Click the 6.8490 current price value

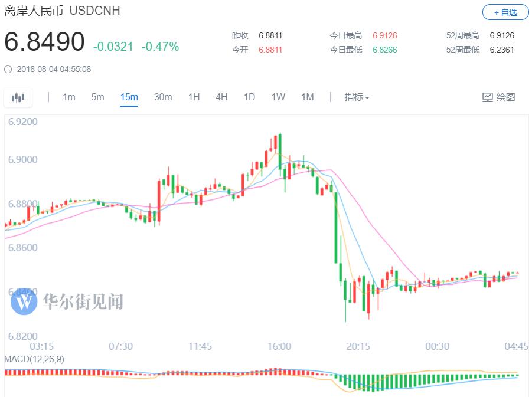[x=45, y=43]
